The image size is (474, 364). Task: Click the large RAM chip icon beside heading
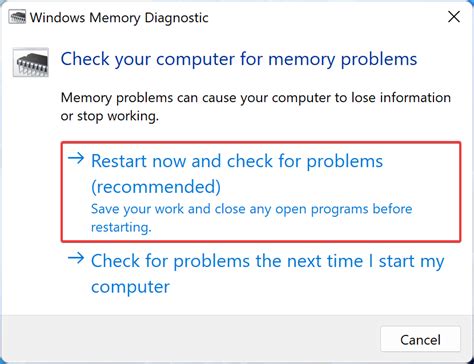point(31,63)
